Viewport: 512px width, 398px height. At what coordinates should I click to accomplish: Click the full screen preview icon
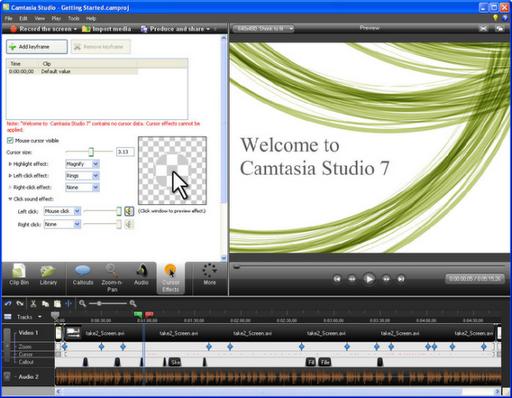pyautogui.click(x=483, y=29)
